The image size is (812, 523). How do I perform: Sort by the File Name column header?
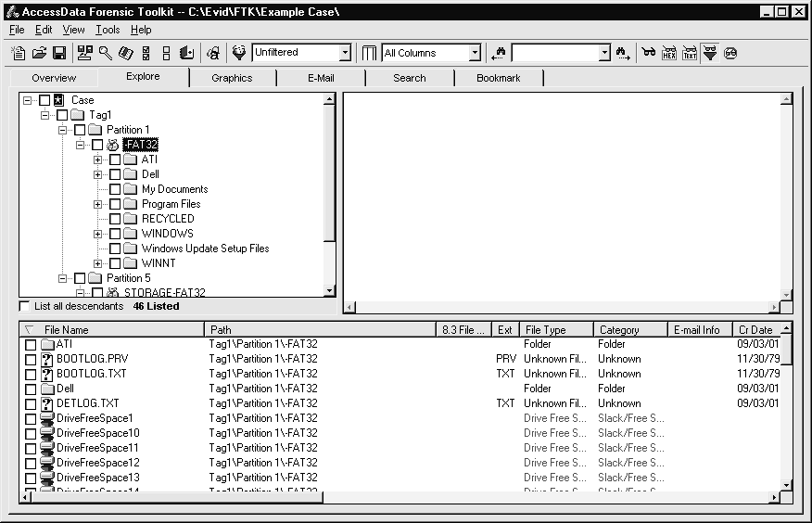coord(112,330)
